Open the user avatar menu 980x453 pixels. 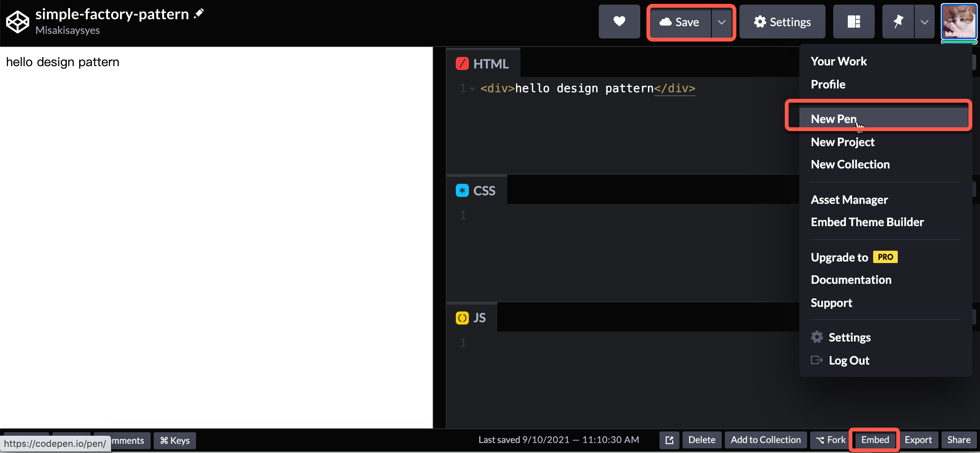pos(959,22)
